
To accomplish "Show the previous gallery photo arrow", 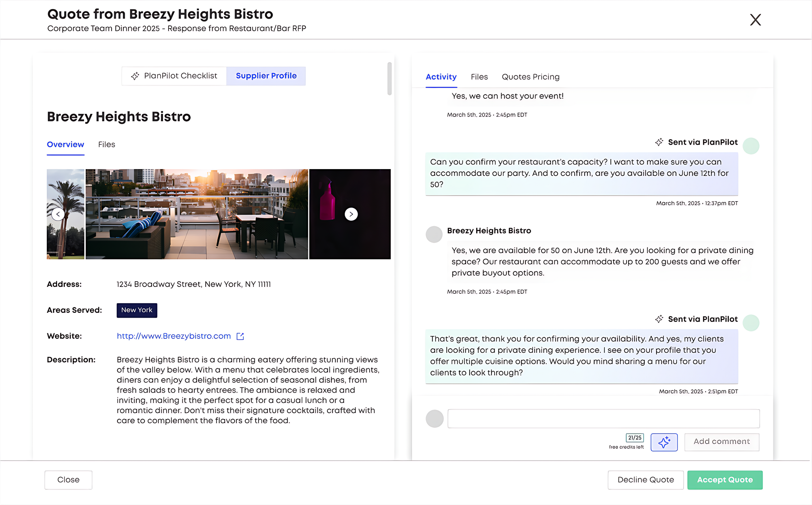I will (58, 214).
